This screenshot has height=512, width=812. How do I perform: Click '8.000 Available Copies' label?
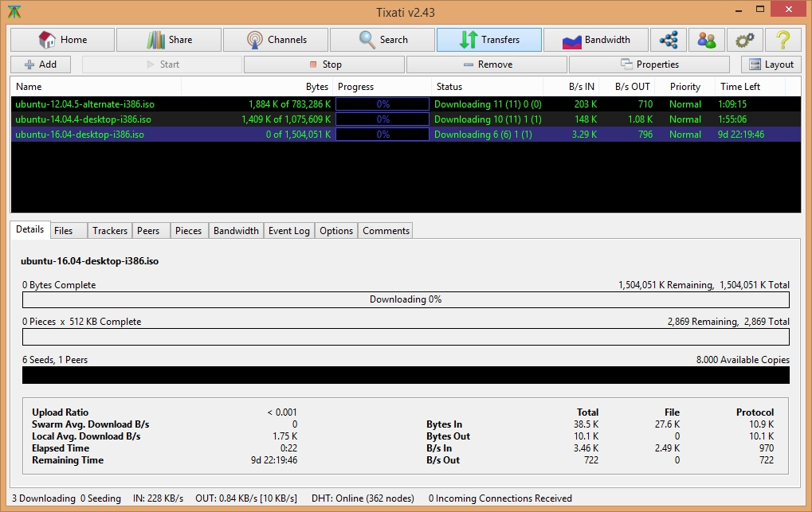pos(743,359)
